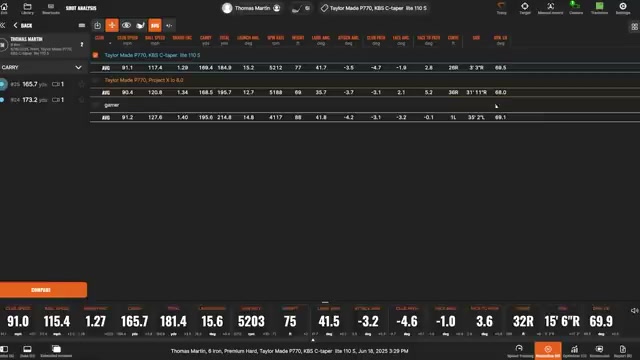Open the shot list hamburger menu
The height and width of the screenshot is (360, 640).
point(82,25)
